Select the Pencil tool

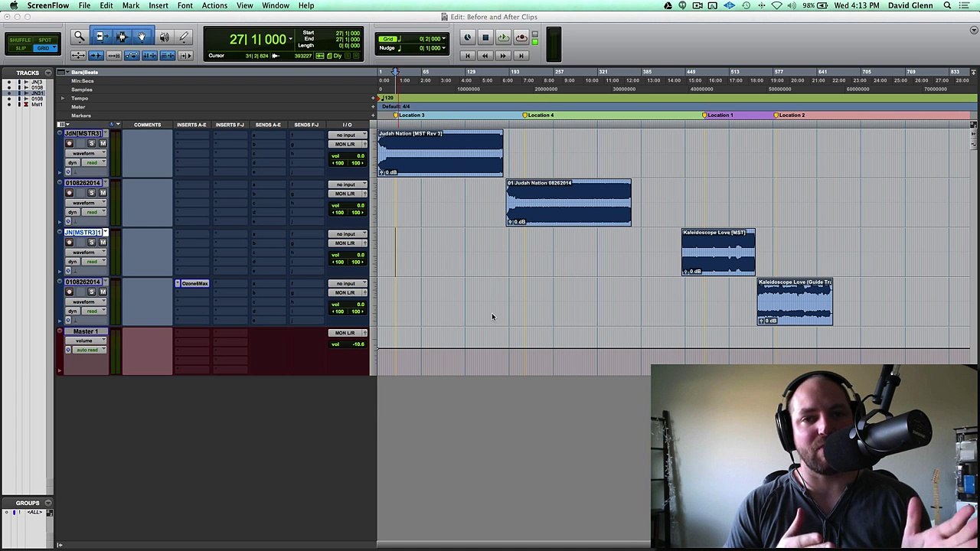click(184, 37)
